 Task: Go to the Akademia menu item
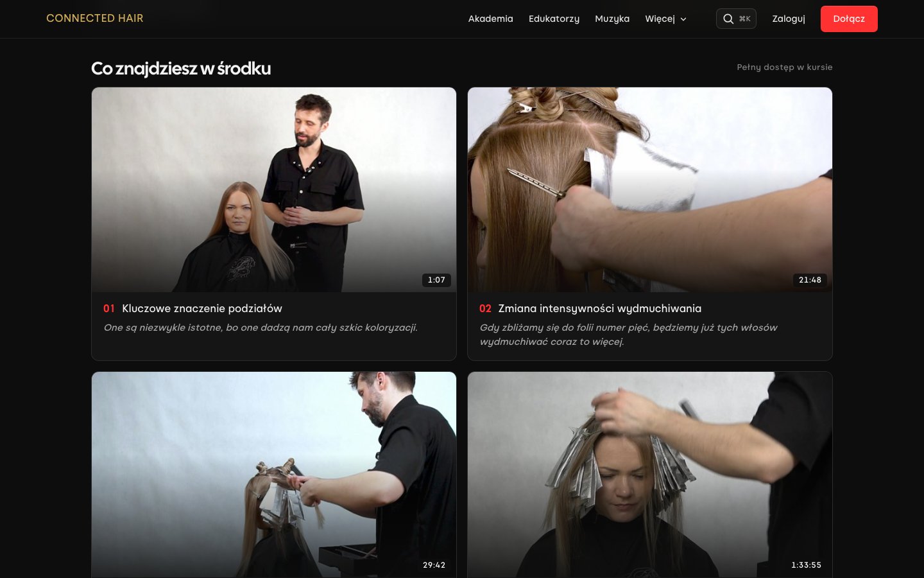click(x=490, y=19)
